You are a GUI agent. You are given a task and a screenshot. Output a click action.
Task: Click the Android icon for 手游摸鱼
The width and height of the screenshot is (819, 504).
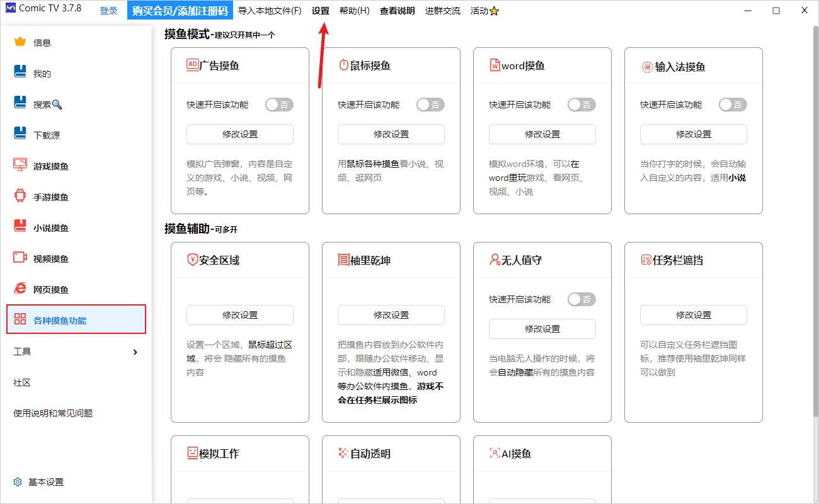(x=20, y=197)
